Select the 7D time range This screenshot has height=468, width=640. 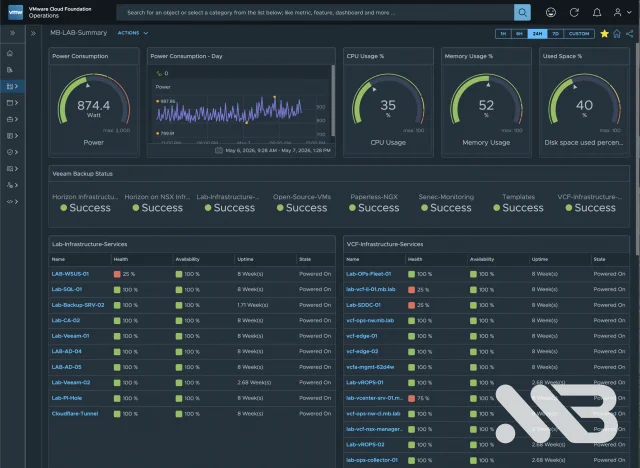click(x=555, y=33)
